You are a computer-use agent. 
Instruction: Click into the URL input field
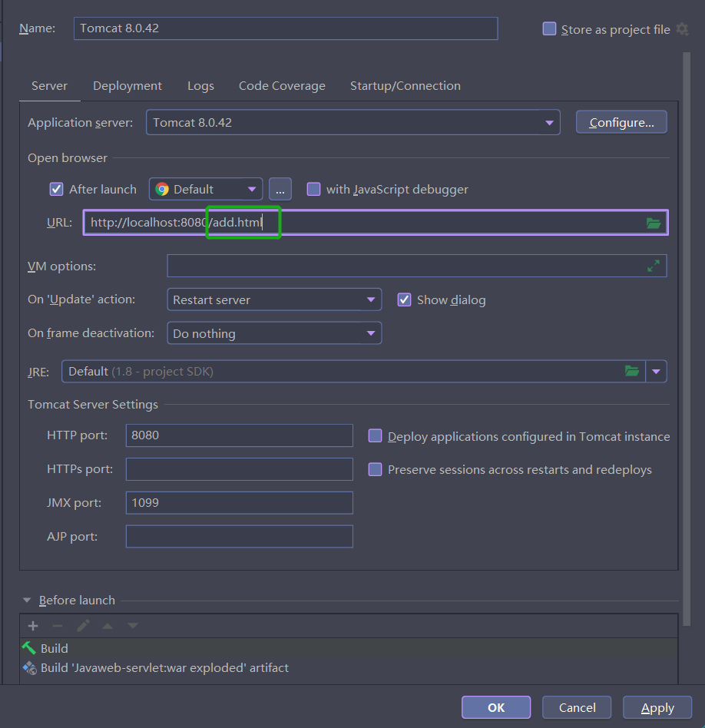(x=376, y=223)
